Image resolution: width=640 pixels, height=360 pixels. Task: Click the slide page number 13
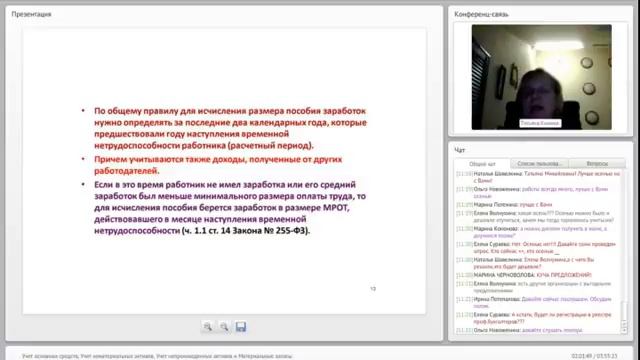[x=373, y=289]
